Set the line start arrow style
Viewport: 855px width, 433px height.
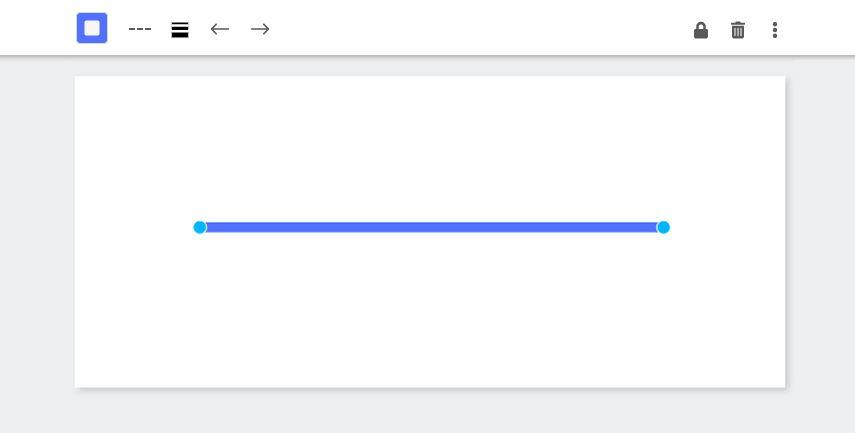(x=220, y=29)
